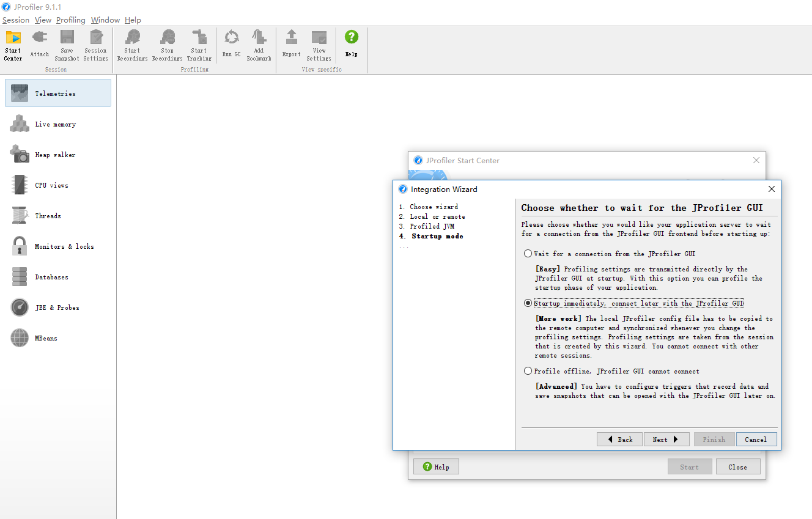Image resolution: width=812 pixels, height=519 pixels.
Task: Open the Threads section
Action: point(58,216)
